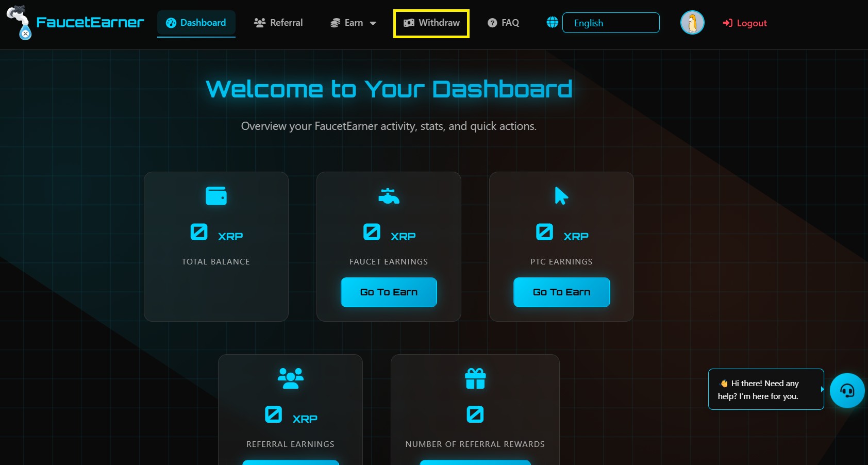The image size is (868, 465).
Task: Open the English language selector
Action: tap(611, 23)
